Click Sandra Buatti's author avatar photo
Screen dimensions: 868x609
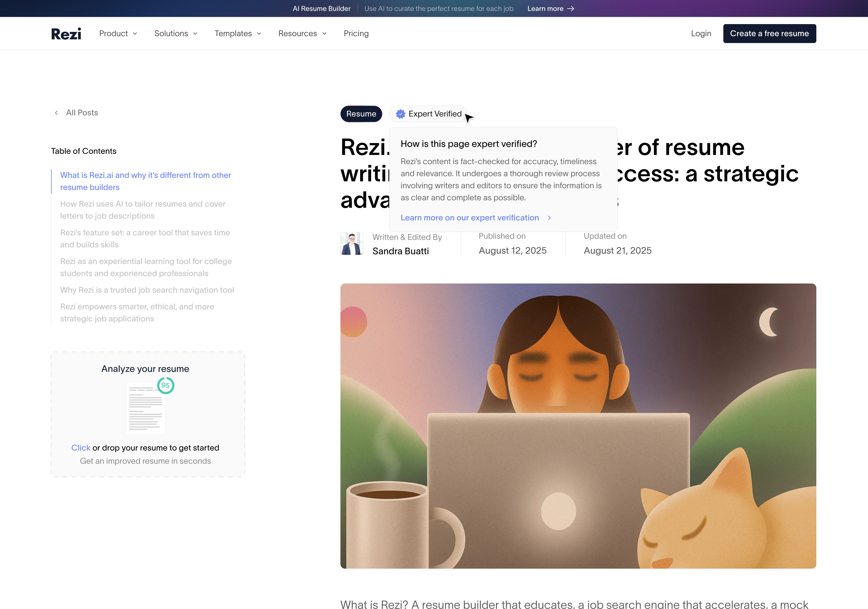(352, 244)
